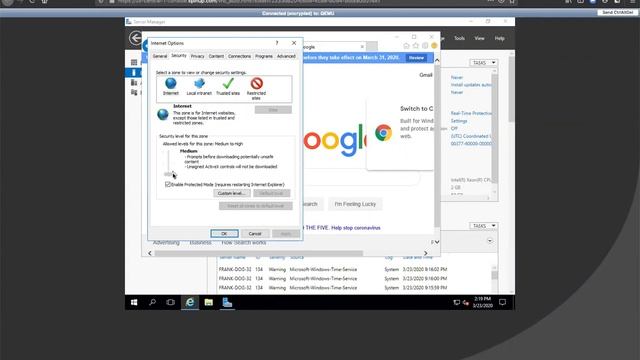640x360 pixels.
Task: Click the Google search input field
Action: point(361,178)
